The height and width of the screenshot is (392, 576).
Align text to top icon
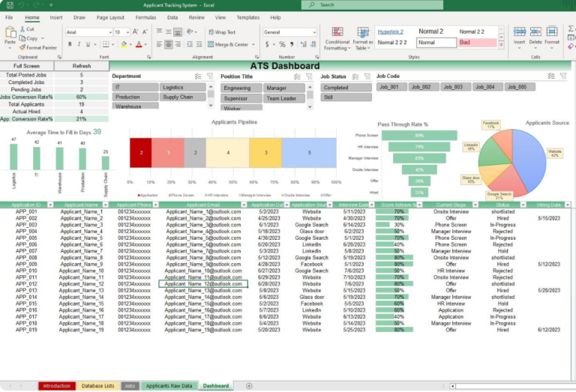[x=159, y=31]
